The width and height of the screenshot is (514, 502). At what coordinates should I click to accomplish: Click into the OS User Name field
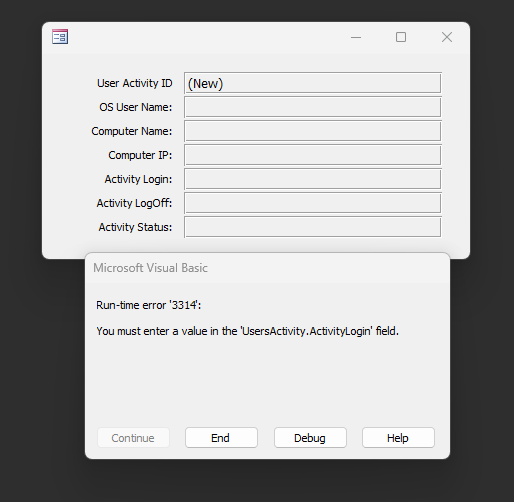point(313,107)
